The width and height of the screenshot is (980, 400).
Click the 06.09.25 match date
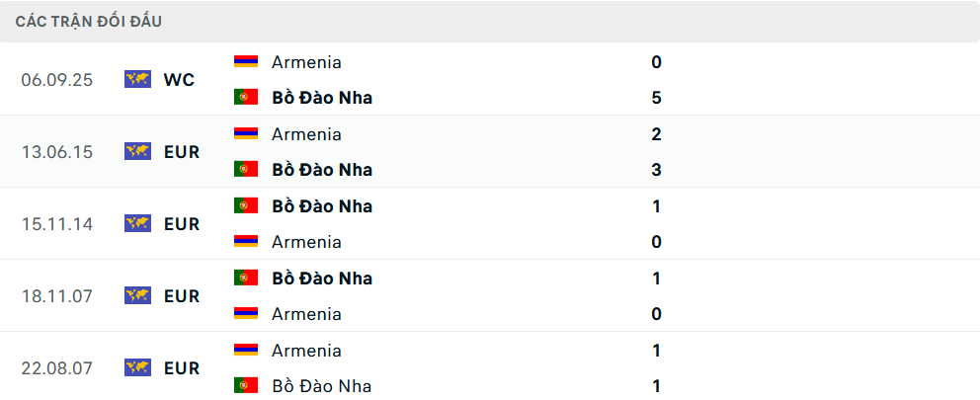click(x=56, y=79)
